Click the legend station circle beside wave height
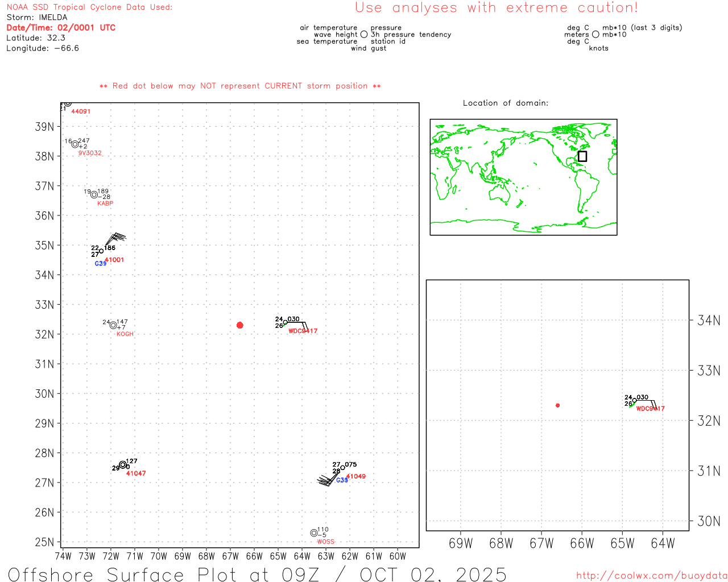Screen dimensions: 728x582 coord(364,35)
